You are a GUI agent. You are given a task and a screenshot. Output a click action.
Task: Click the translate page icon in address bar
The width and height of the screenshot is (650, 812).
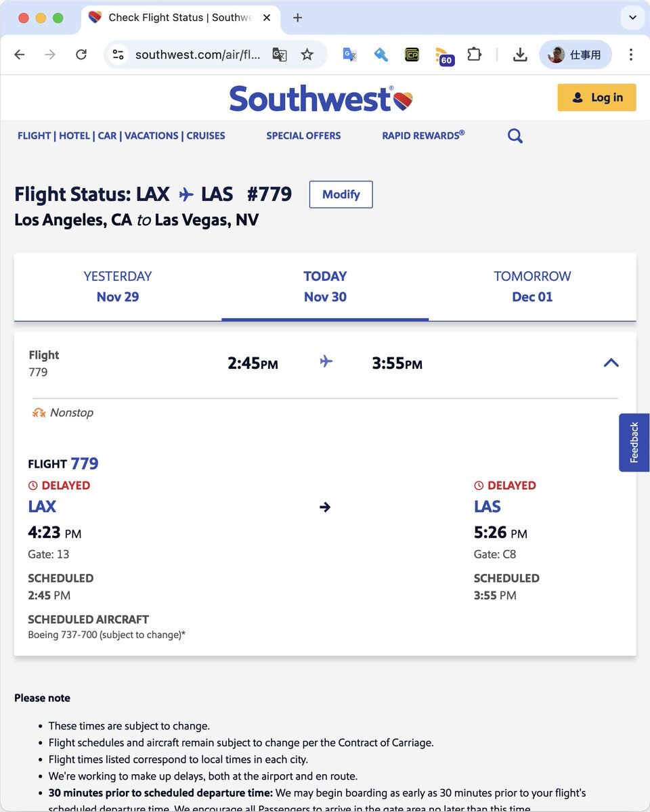coord(279,55)
